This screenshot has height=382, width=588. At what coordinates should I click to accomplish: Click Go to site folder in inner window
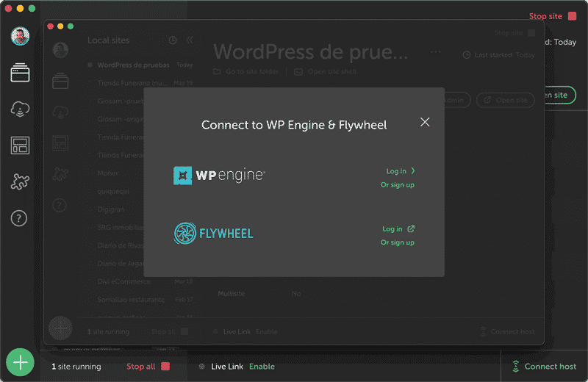click(x=246, y=71)
